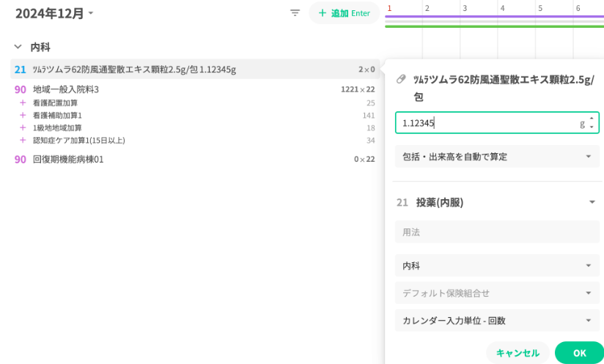Viewport: 604px width, 364px height.
Task: Click the 用法 input field
Action: coord(496,232)
